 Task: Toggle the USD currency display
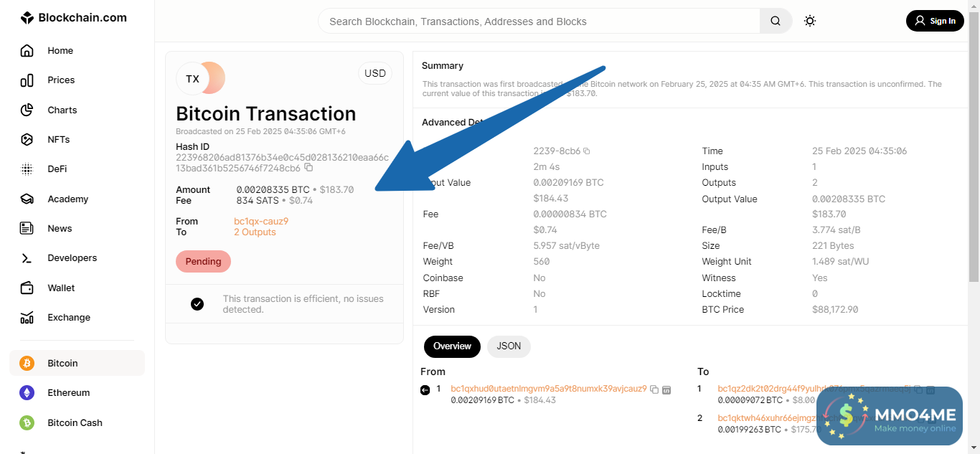coord(375,73)
